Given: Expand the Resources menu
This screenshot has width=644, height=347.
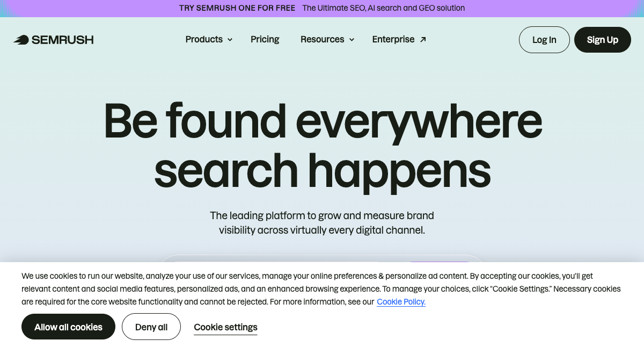Looking at the screenshot, I should click(x=322, y=39).
